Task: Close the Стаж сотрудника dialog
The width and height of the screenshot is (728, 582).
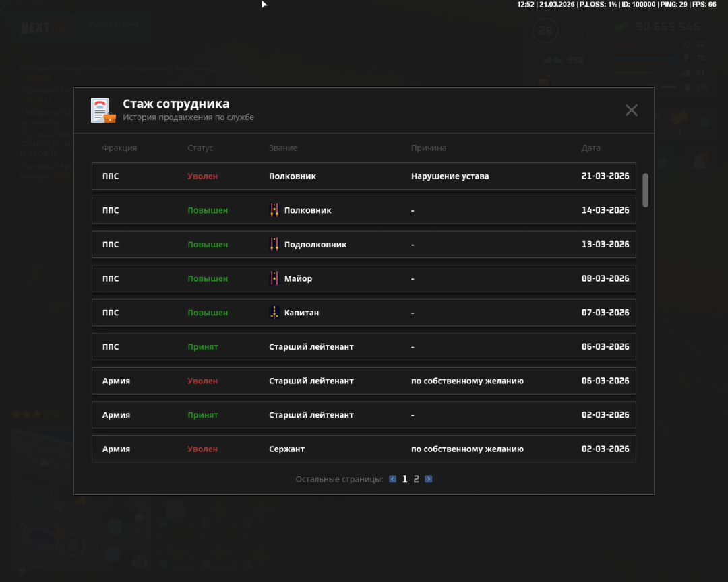Action: (x=631, y=110)
